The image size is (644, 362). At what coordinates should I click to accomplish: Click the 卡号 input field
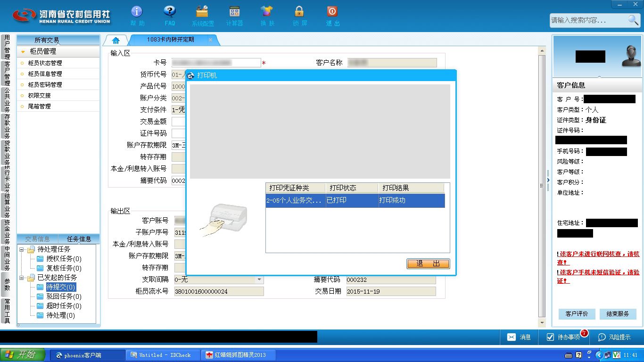point(216,63)
